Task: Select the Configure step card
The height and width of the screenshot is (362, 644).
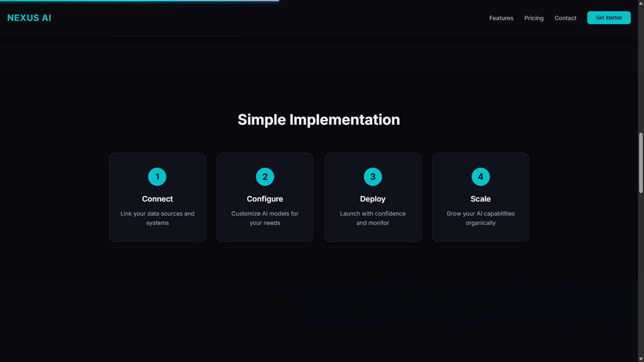Action: 265,197
